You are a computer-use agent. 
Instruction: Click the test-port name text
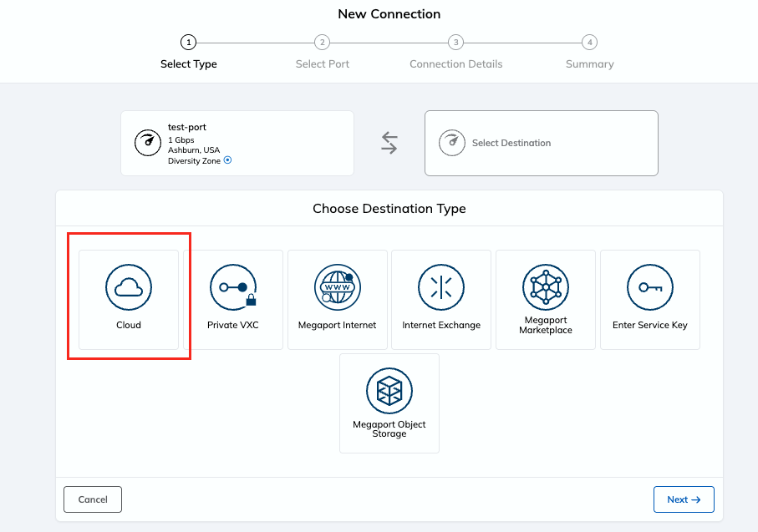coord(187,127)
